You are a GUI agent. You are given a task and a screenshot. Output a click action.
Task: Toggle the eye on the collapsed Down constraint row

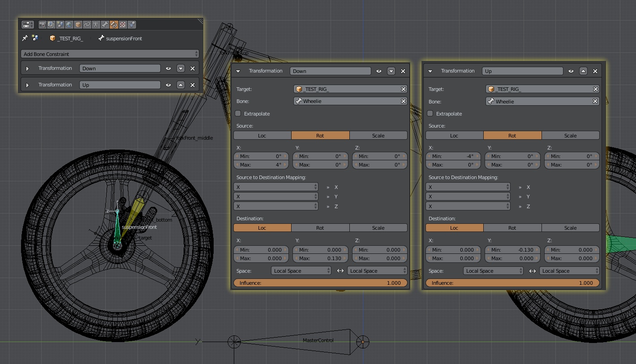click(168, 69)
